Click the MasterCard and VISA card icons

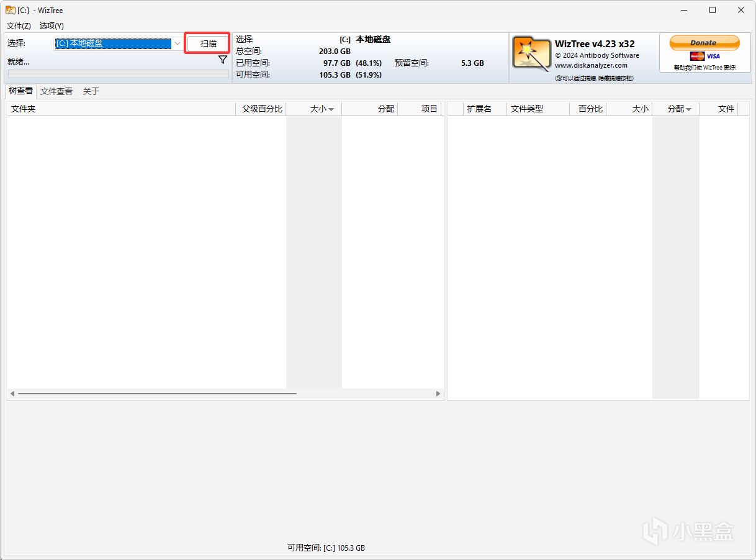[x=705, y=56]
